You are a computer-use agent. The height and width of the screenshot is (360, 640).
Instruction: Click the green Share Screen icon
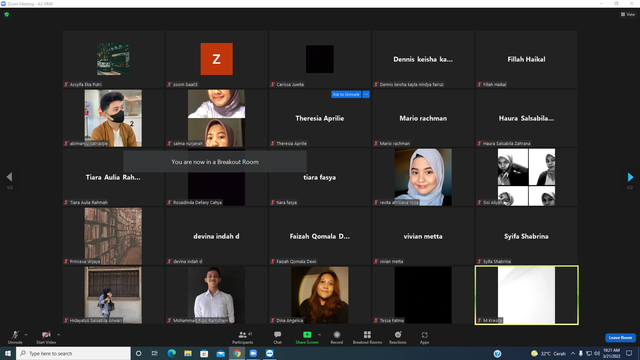pyautogui.click(x=307, y=335)
